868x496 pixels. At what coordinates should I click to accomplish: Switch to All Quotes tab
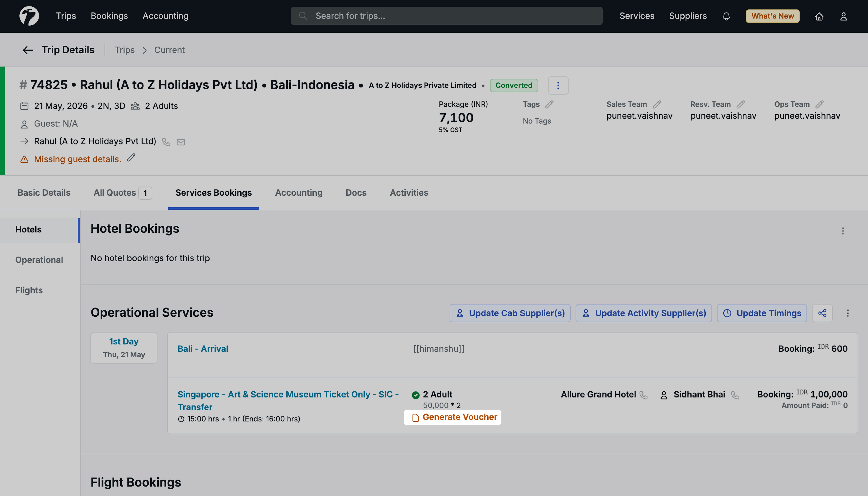coord(122,193)
